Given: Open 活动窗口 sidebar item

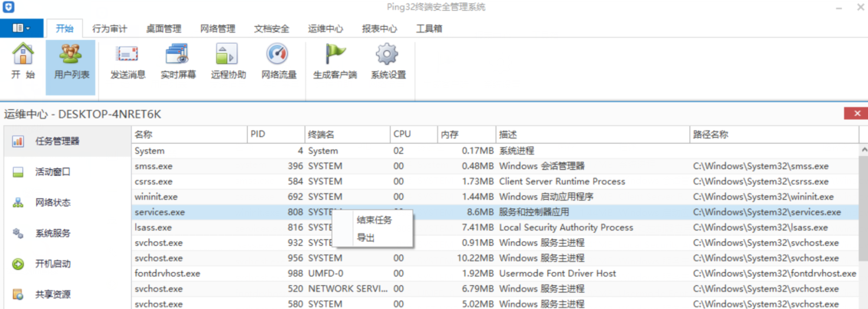Looking at the screenshot, I should (67, 172).
